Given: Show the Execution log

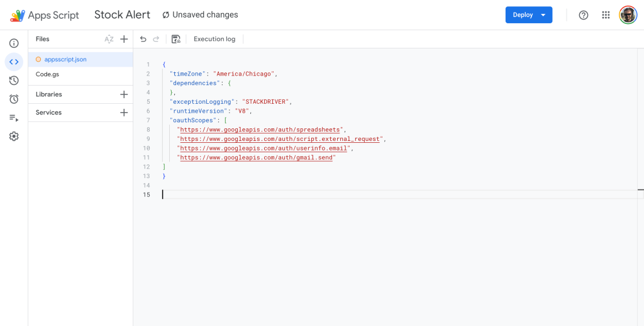Looking at the screenshot, I should coord(214,39).
